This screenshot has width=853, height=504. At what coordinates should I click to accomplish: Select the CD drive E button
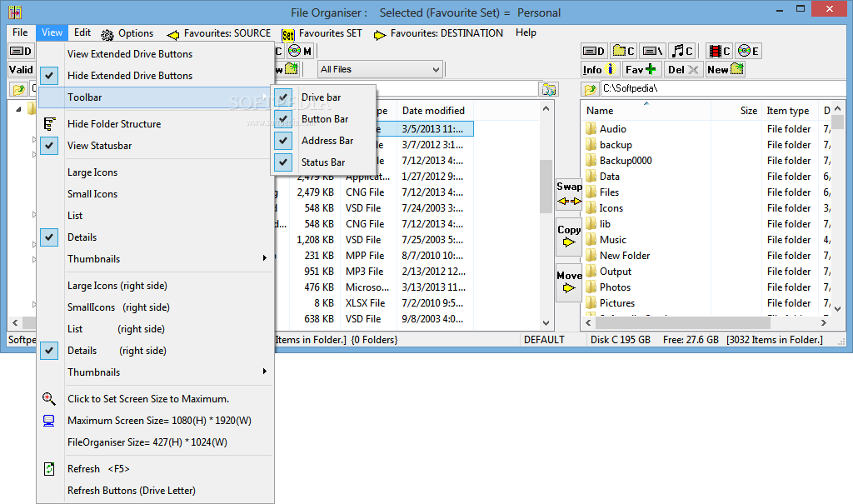[x=749, y=51]
